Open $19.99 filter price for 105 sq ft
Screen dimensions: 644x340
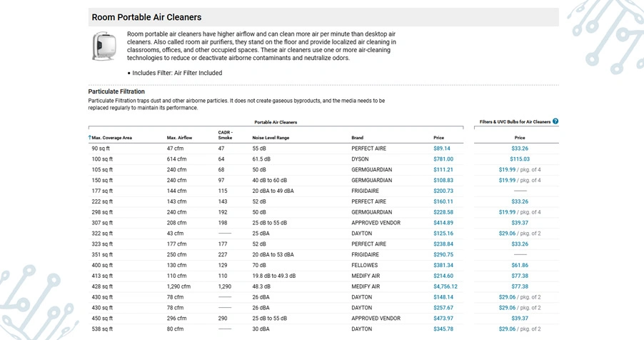(507, 170)
